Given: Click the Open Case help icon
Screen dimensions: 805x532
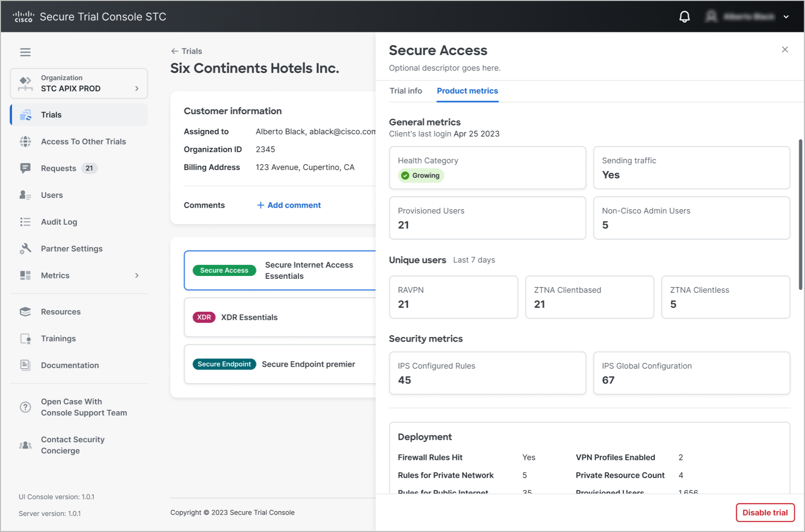Looking at the screenshot, I should (x=25, y=407).
